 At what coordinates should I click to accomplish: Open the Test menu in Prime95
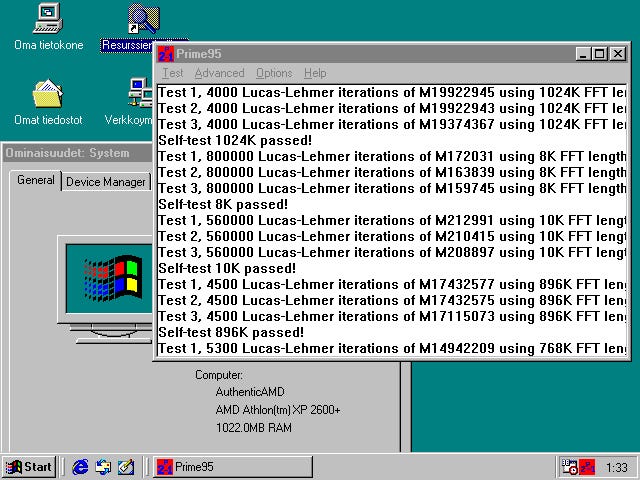pos(173,73)
